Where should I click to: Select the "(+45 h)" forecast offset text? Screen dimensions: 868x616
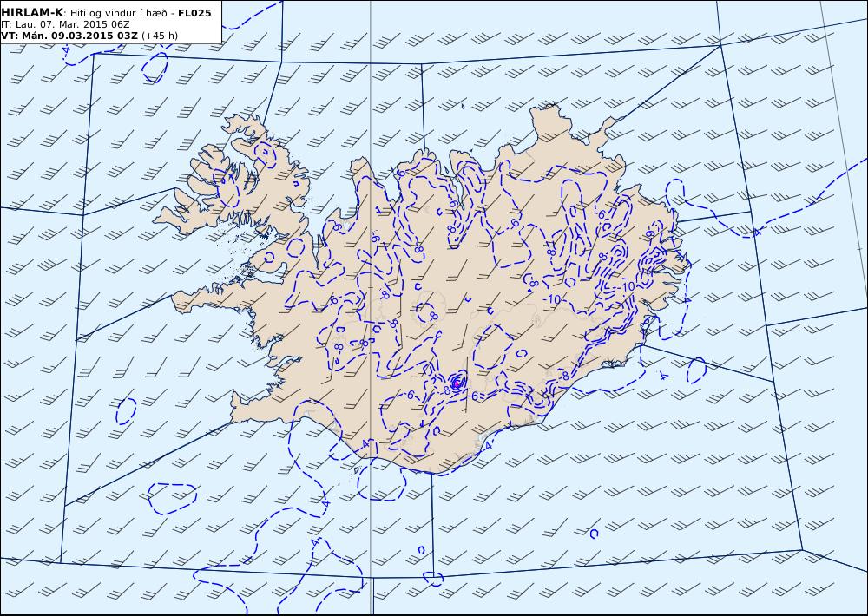point(160,36)
